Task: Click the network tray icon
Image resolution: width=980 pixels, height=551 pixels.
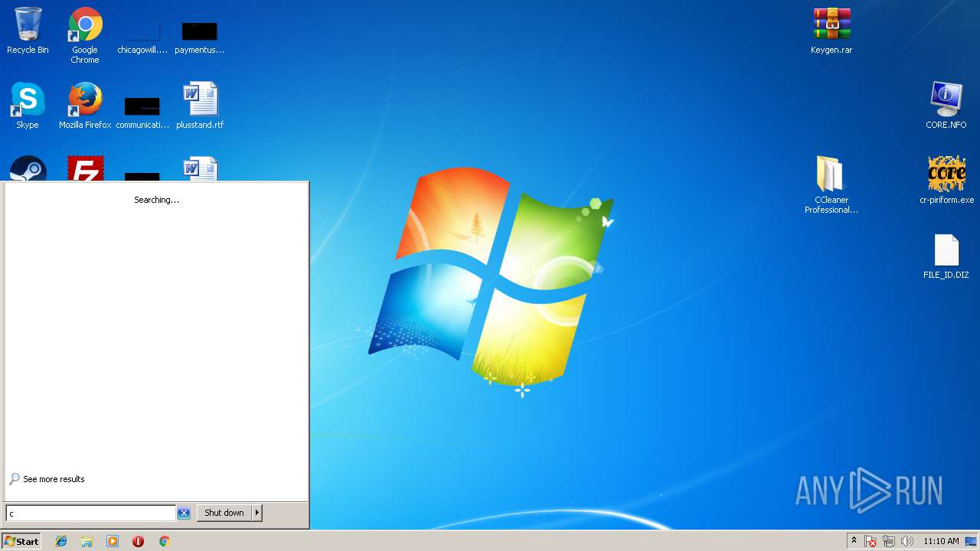Action: [889, 541]
